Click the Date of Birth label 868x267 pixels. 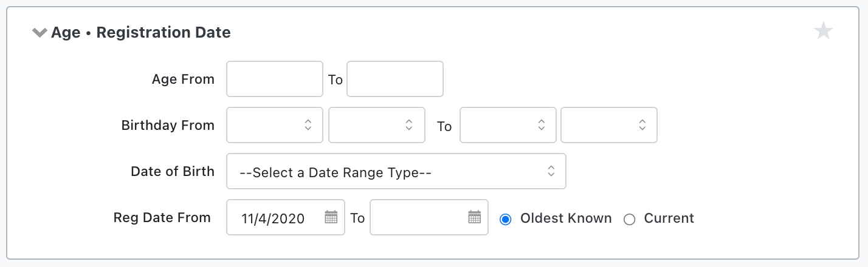point(173,172)
